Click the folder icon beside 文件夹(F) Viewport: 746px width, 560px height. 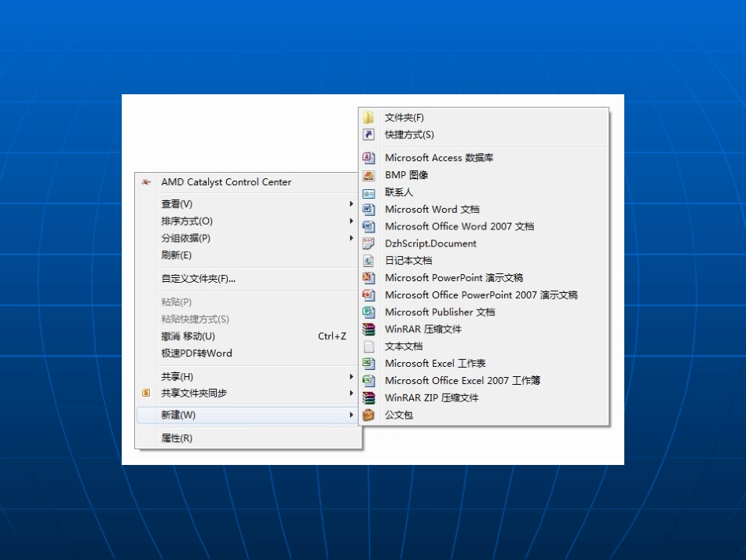pos(368,118)
